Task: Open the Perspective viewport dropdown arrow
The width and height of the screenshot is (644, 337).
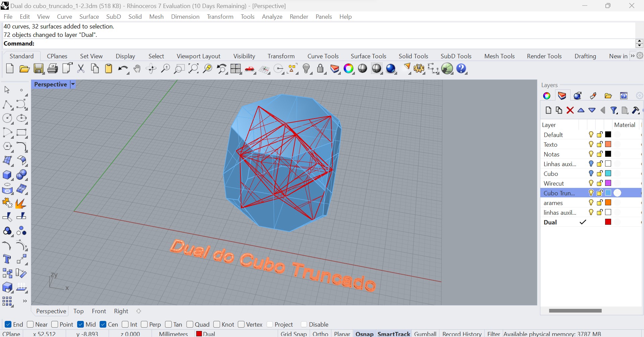Action: (73, 84)
